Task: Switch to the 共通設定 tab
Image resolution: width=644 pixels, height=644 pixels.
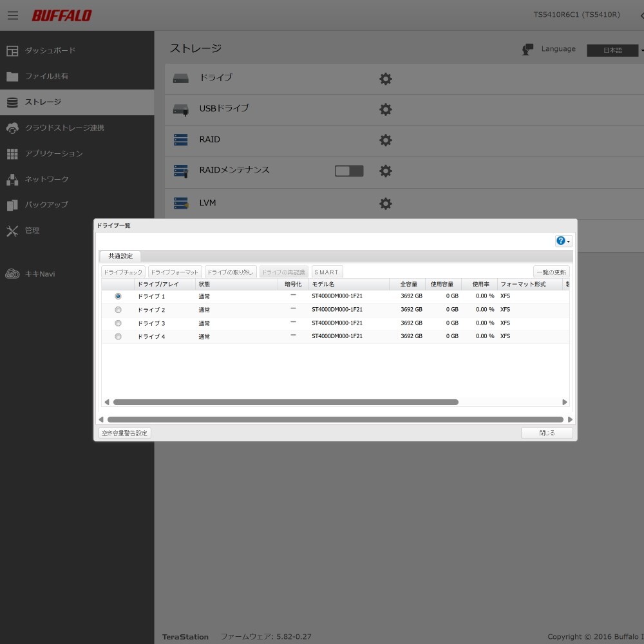Action: tap(120, 256)
